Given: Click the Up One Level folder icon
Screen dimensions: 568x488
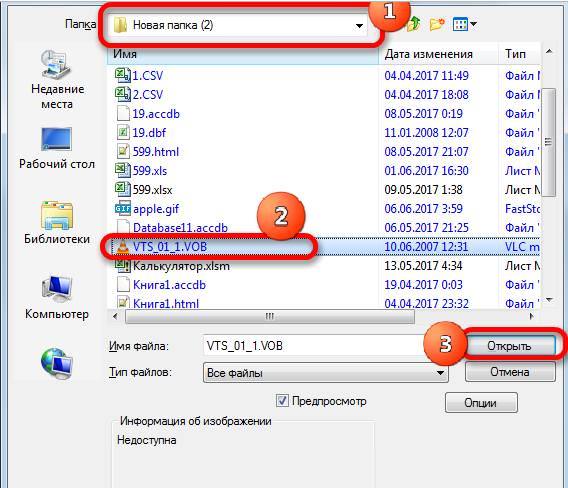Looking at the screenshot, I should point(414,24).
